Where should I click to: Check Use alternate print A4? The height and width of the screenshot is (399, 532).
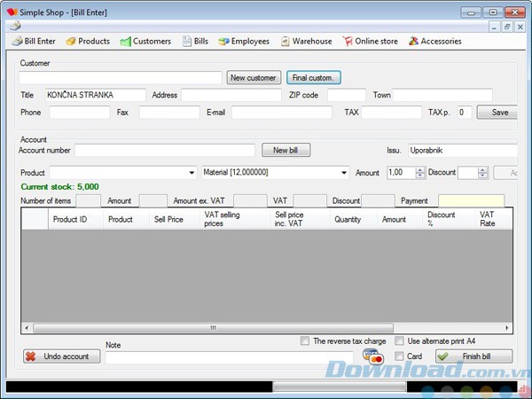400,340
